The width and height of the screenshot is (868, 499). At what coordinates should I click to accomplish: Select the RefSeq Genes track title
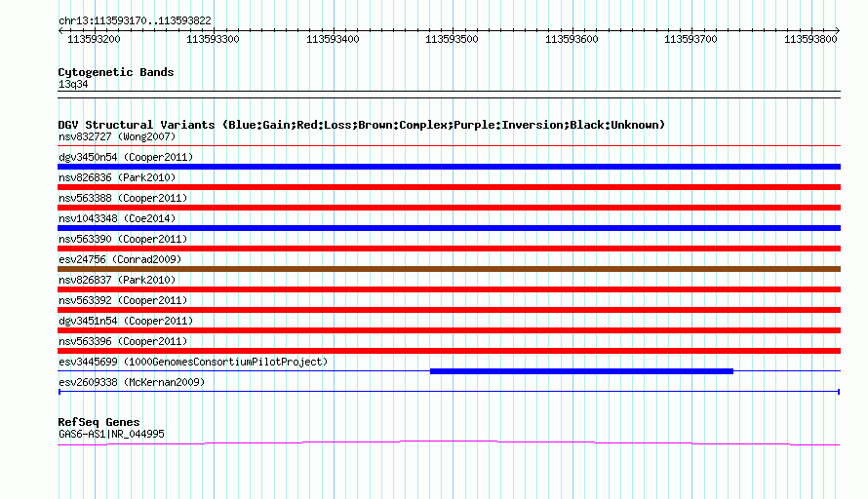99,422
